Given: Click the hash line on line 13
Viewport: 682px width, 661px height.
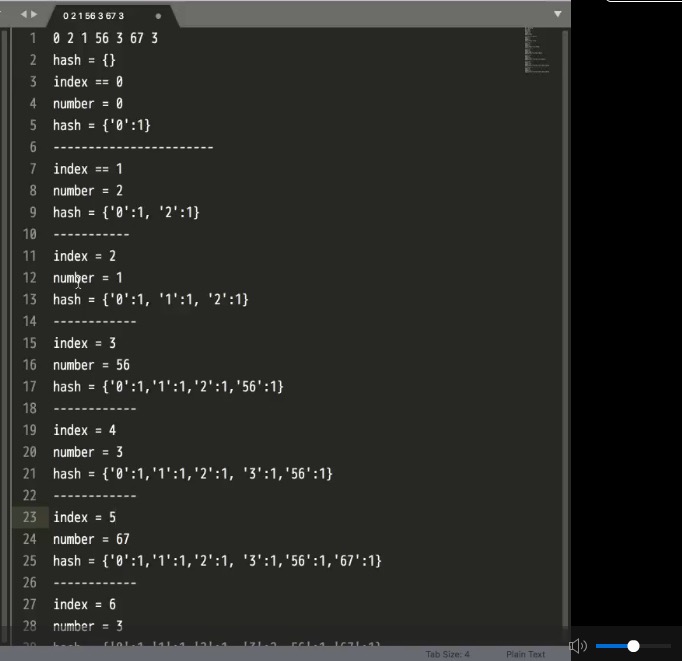Looking at the screenshot, I should coord(150,299).
